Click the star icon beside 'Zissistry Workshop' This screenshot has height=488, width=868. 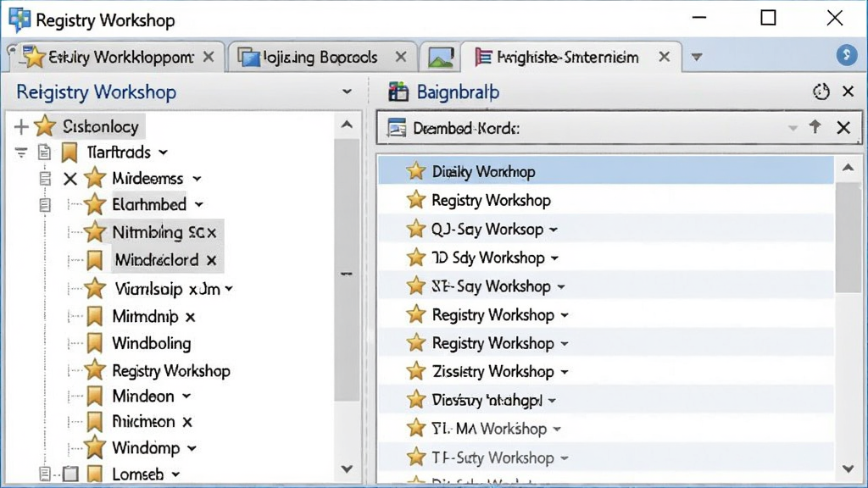(415, 371)
